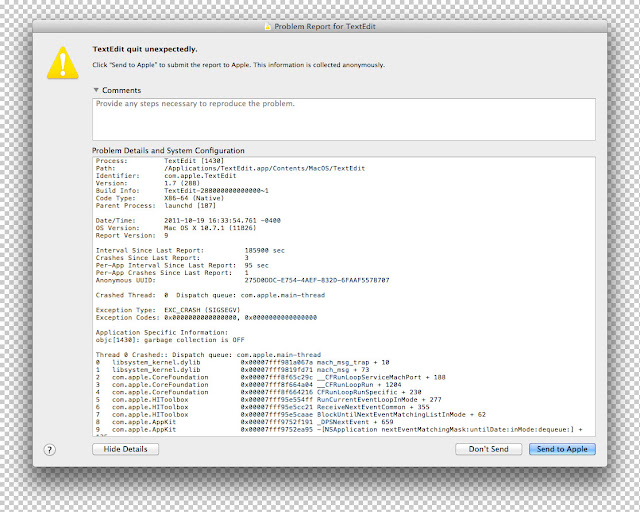Collapse the Comments disclosure triangle
The width and height of the screenshot is (640, 512).
tap(96, 90)
